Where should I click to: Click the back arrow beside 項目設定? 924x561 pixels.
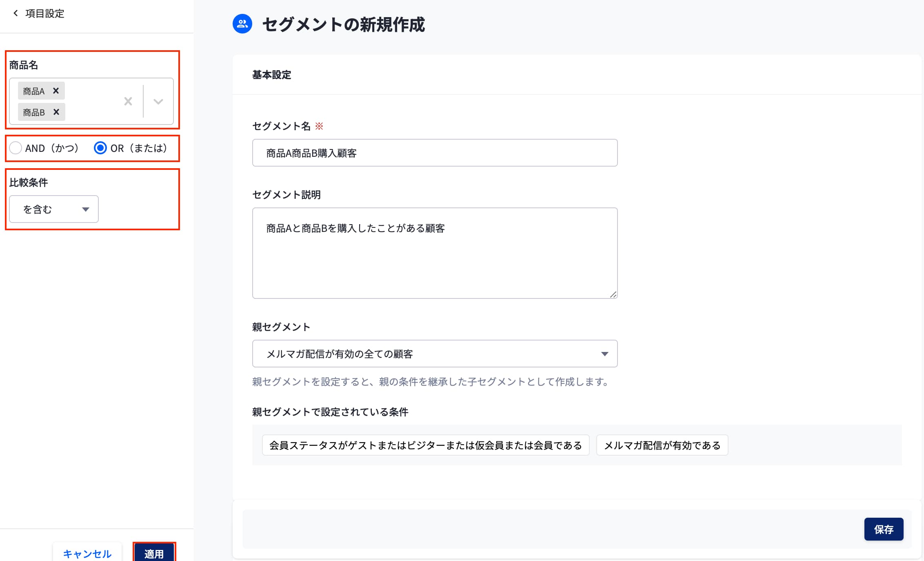tap(16, 13)
